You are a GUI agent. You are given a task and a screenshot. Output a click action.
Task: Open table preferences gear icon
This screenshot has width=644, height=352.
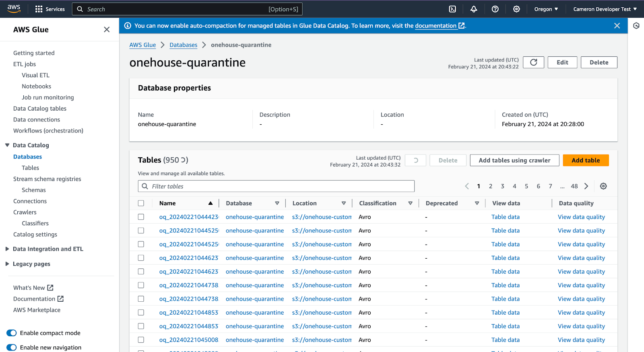(x=603, y=186)
